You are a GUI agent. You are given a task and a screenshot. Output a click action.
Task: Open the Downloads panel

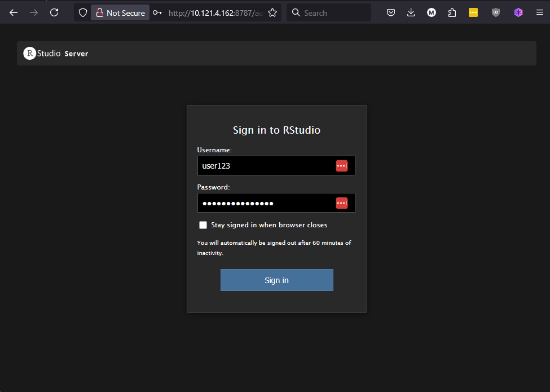(x=411, y=13)
